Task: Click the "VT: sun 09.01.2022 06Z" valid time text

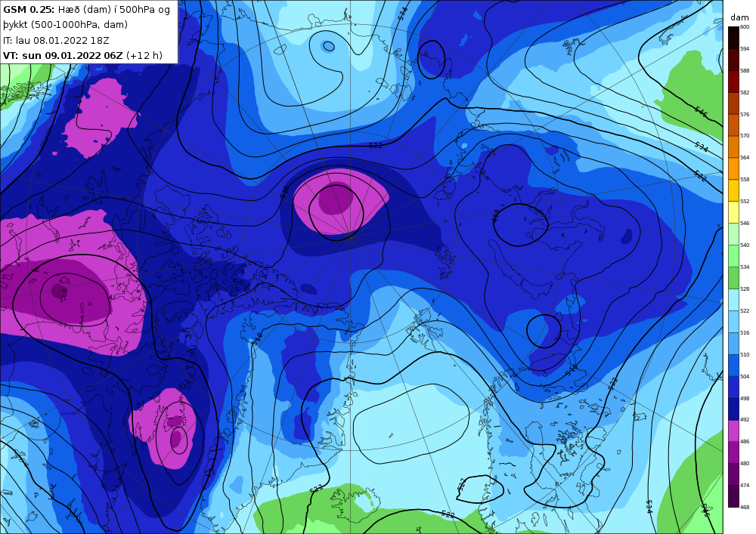Action: [x=63, y=55]
